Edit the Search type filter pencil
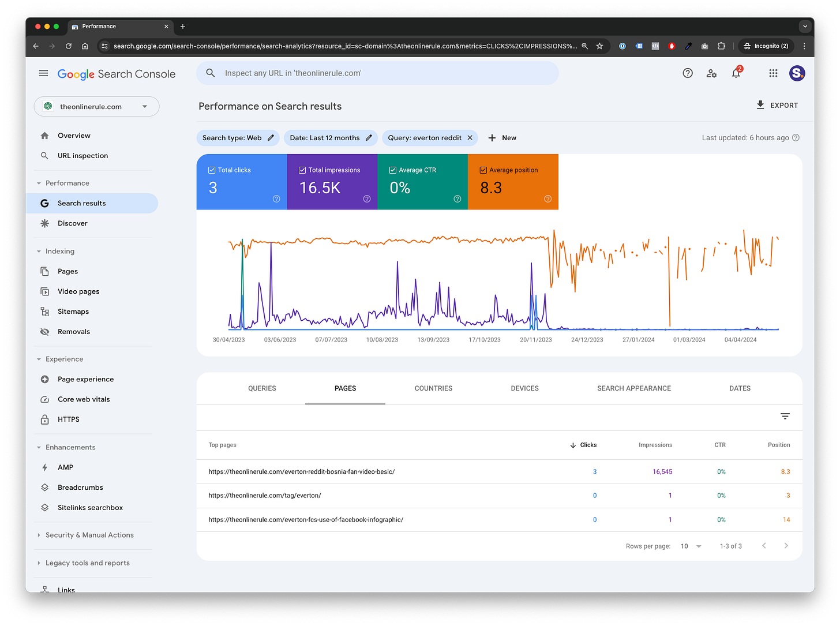This screenshot has height=626, width=840. pyautogui.click(x=271, y=138)
